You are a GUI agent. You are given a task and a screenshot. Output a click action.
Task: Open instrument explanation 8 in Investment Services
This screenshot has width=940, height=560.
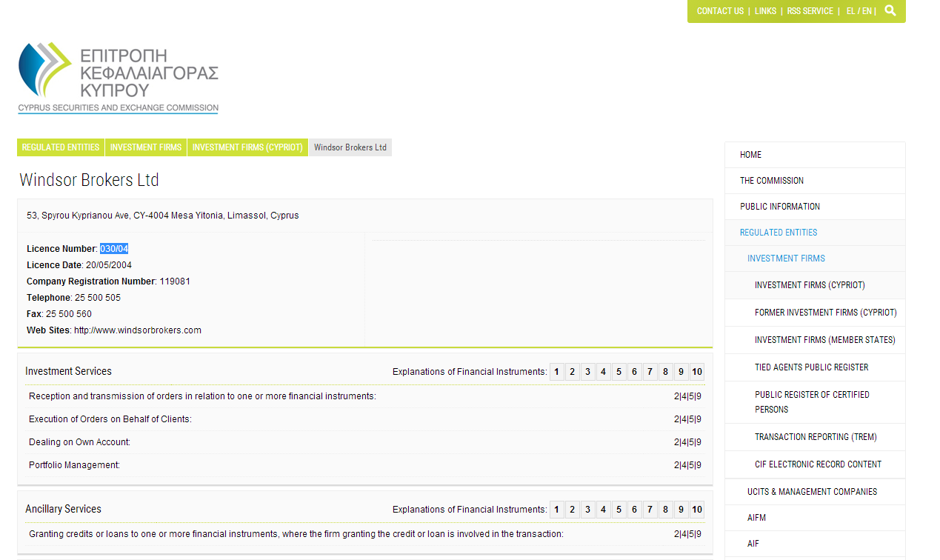(x=666, y=372)
